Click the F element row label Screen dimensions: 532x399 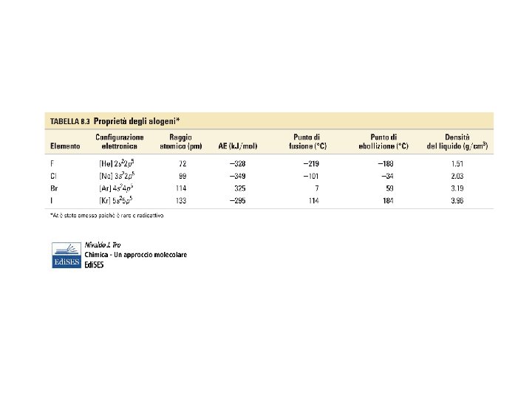click(53, 162)
